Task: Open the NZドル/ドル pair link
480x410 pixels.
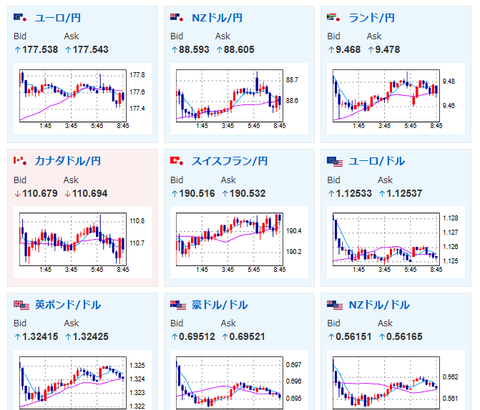Action: 379,305
